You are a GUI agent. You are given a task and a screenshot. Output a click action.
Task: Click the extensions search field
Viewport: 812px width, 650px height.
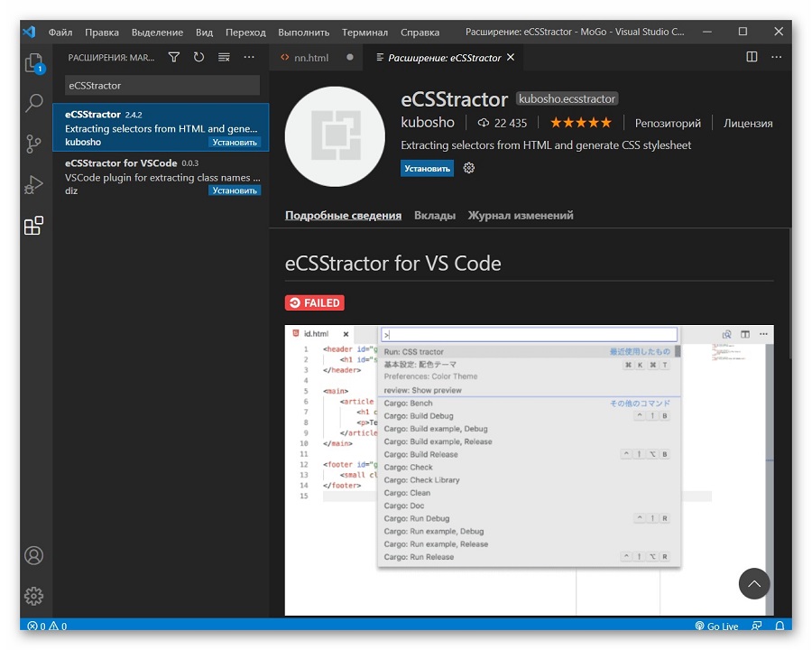click(x=162, y=86)
